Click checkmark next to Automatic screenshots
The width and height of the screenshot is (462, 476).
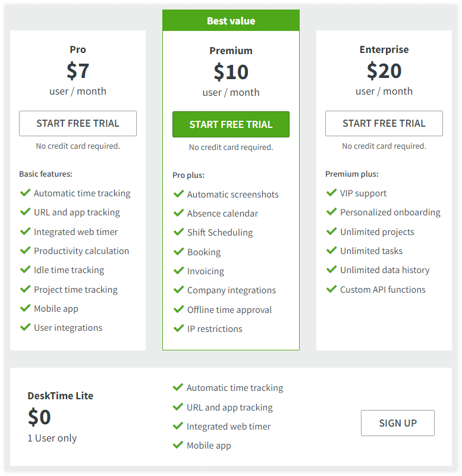coord(178,194)
